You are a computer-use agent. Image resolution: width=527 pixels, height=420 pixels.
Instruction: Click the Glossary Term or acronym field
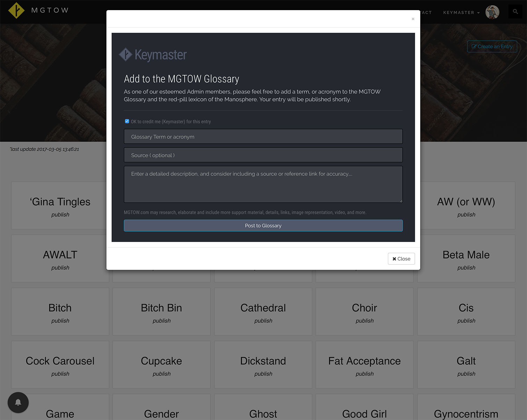pos(263,137)
